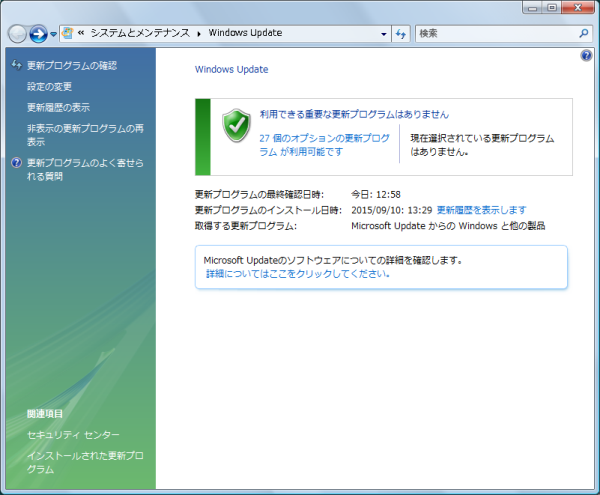Viewport: 600px width, 495px height.
Task: Minimize the Windows Update window
Action: [532, 8]
